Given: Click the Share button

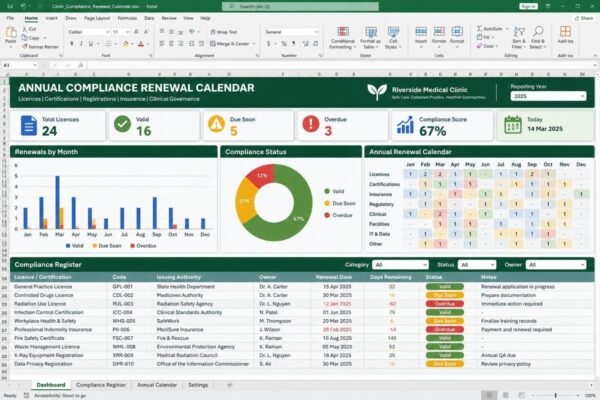Looking at the screenshot, I should pos(584,18).
